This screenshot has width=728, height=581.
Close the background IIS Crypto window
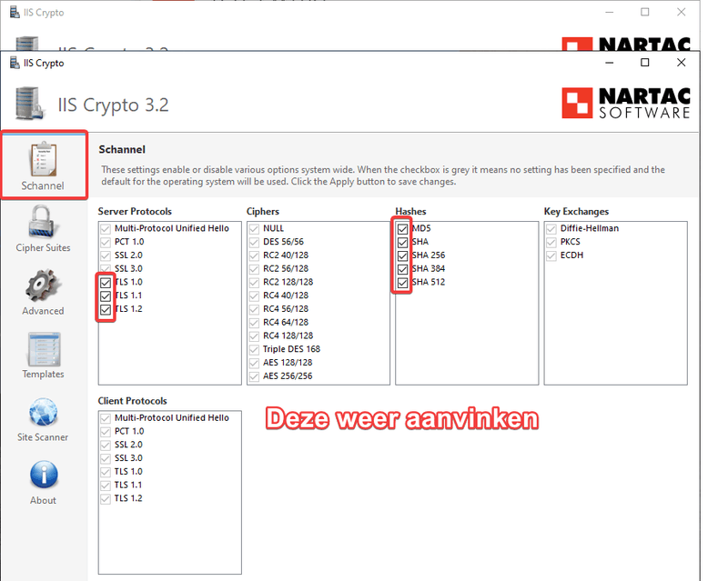click(x=681, y=12)
